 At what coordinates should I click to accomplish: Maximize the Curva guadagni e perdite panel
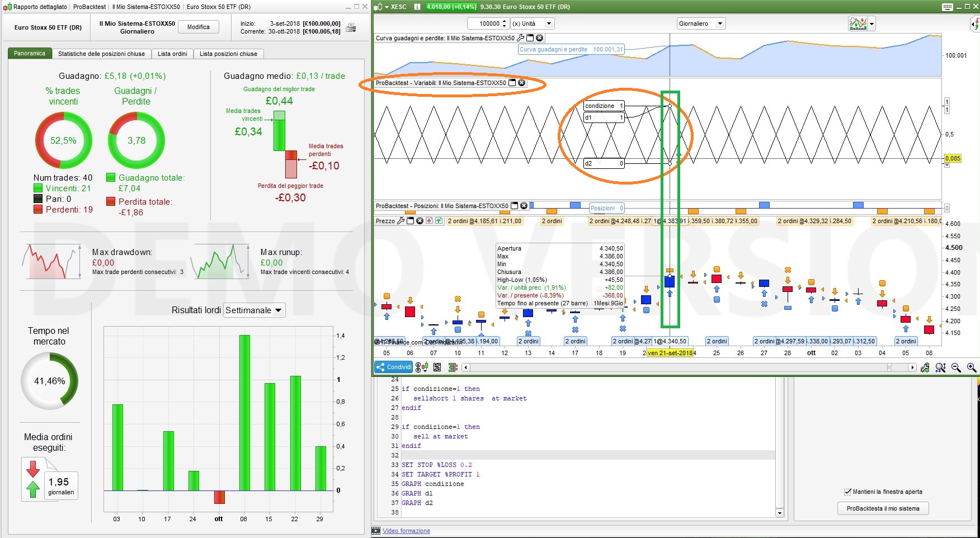click(x=530, y=38)
